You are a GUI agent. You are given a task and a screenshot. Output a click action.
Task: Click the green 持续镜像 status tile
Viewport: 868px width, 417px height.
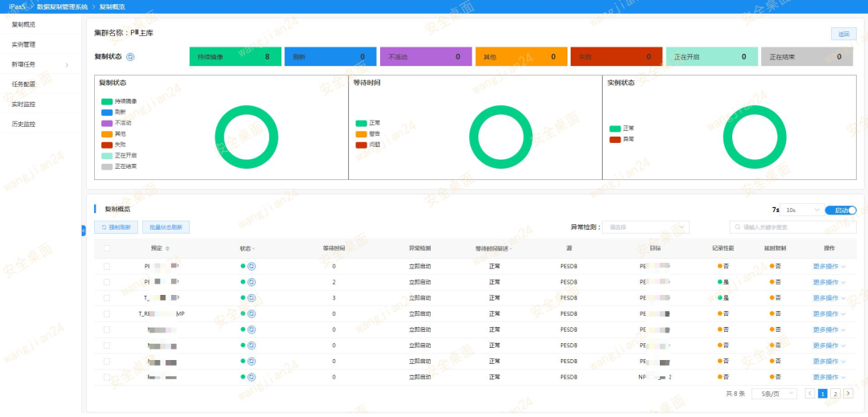[235, 56]
